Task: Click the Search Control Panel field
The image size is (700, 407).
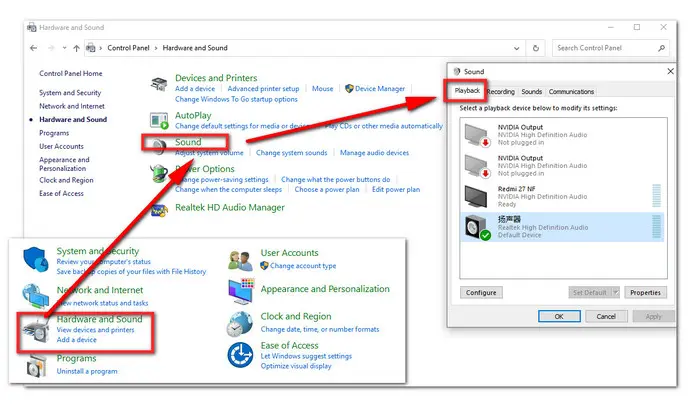Action: click(x=610, y=48)
